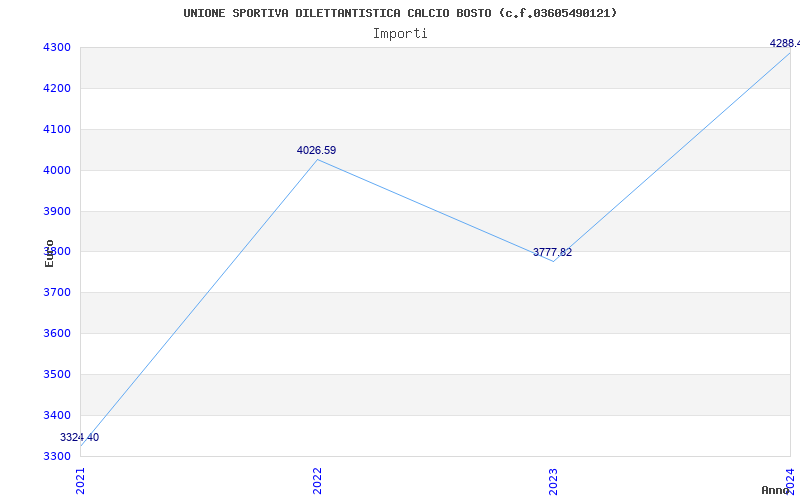Viewport: 800px width, 500px height.
Task: Click the 3900 y-axis label
Action: tap(57, 211)
